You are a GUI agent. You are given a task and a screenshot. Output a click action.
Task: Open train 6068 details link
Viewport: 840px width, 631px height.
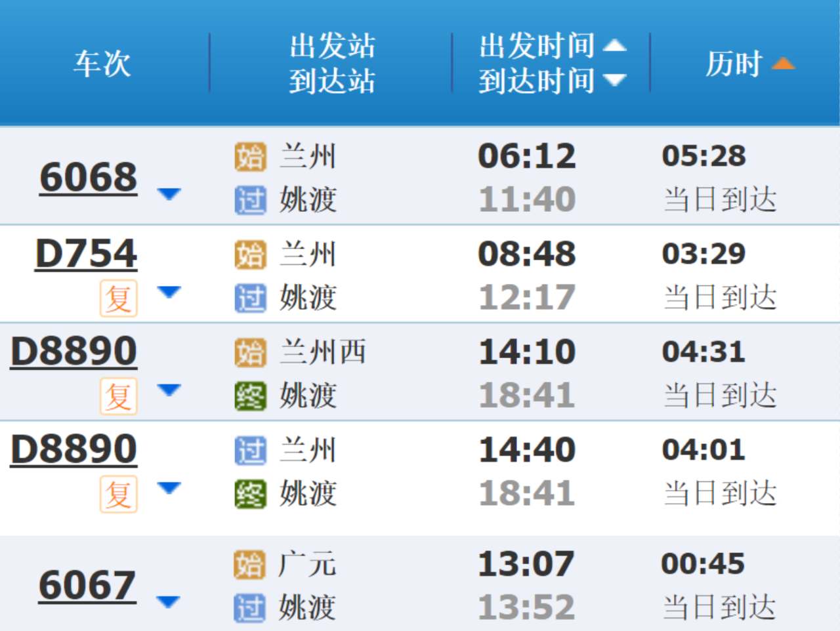pos(89,177)
